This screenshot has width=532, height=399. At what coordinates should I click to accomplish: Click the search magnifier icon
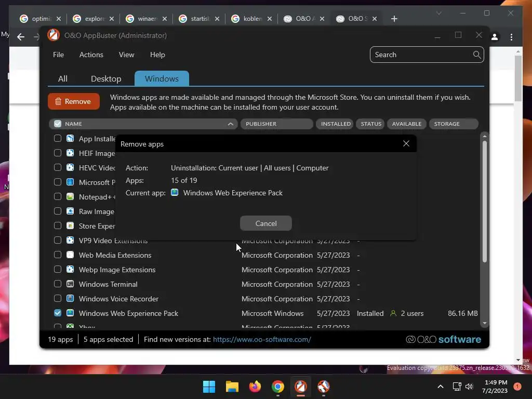point(477,55)
